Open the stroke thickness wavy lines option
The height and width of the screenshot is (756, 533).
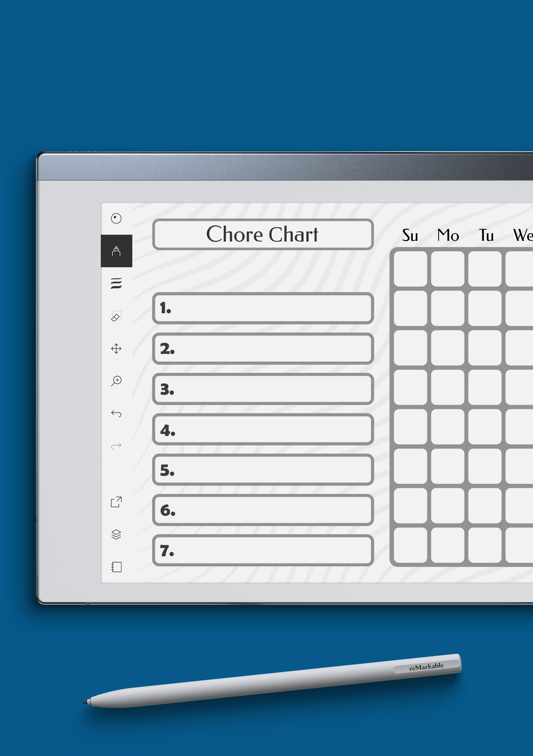click(x=116, y=284)
